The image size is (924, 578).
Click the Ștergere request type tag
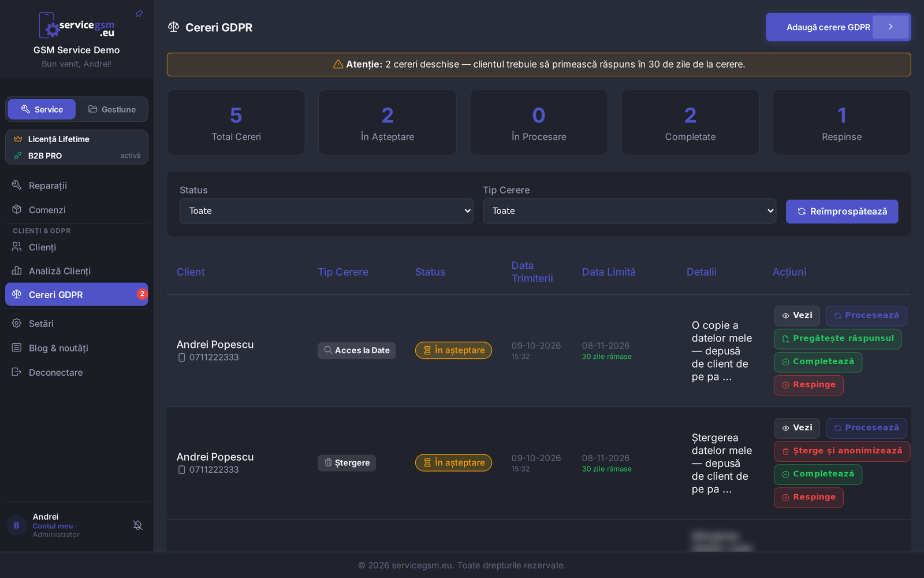pos(346,462)
